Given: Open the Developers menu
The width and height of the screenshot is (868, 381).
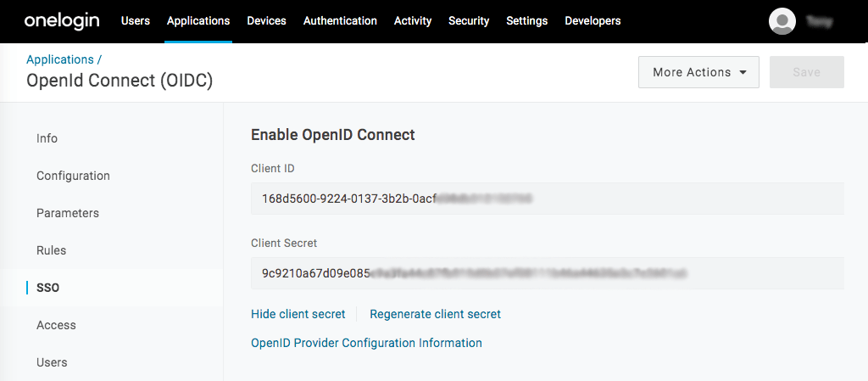Looking at the screenshot, I should (593, 20).
